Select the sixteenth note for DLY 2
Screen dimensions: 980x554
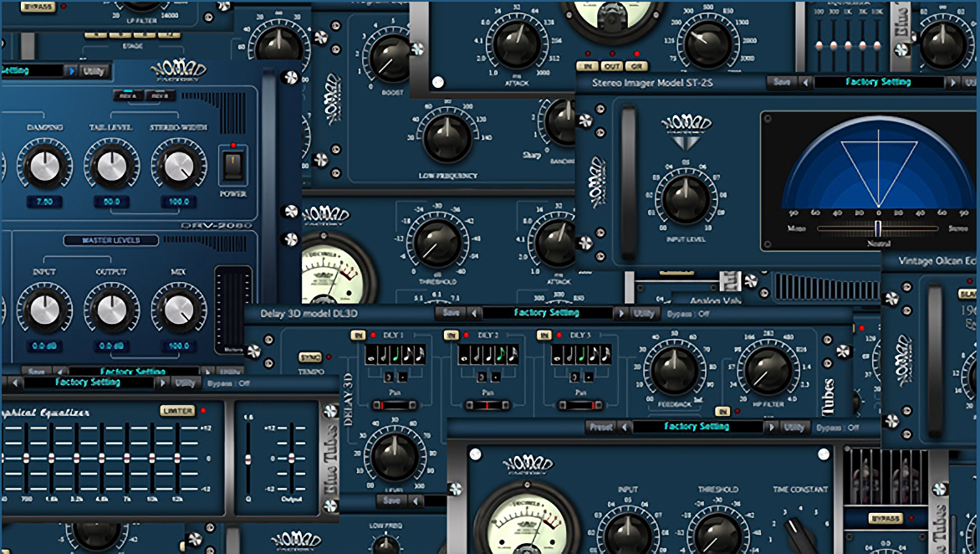click(513, 355)
